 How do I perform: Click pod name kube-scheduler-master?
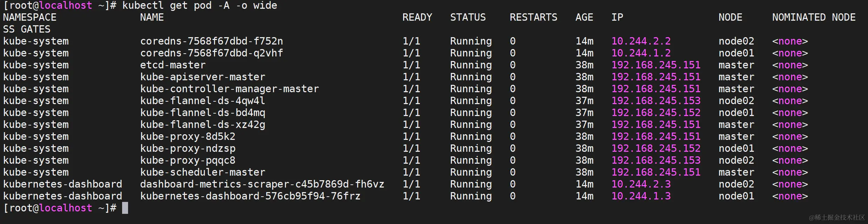coord(203,172)
